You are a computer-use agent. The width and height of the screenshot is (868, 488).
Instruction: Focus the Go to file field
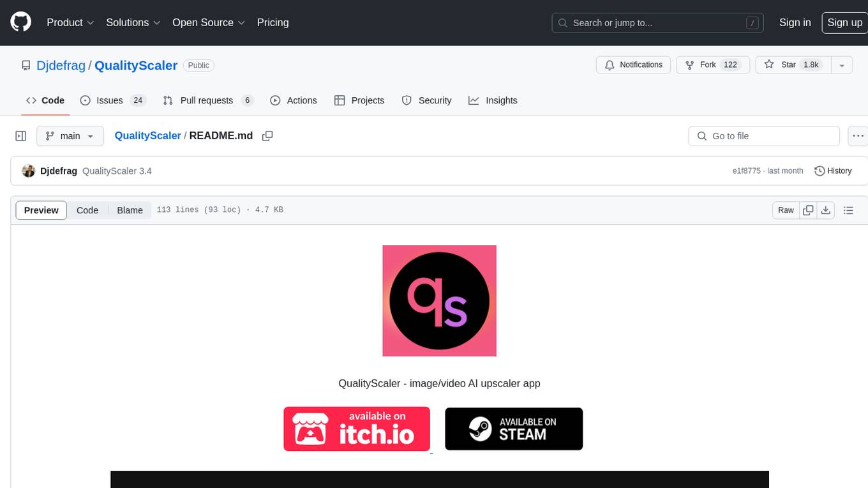click(x=764, y=136)
